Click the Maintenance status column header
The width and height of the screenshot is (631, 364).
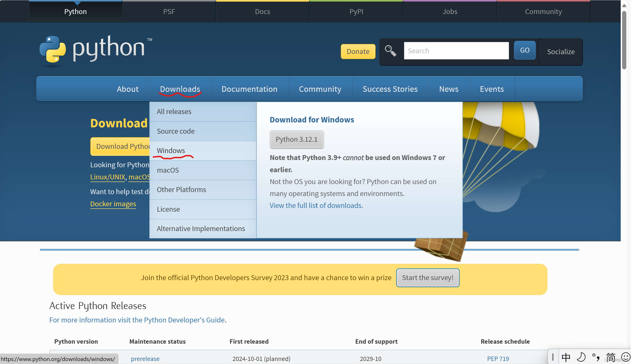(x=157, y=342)
